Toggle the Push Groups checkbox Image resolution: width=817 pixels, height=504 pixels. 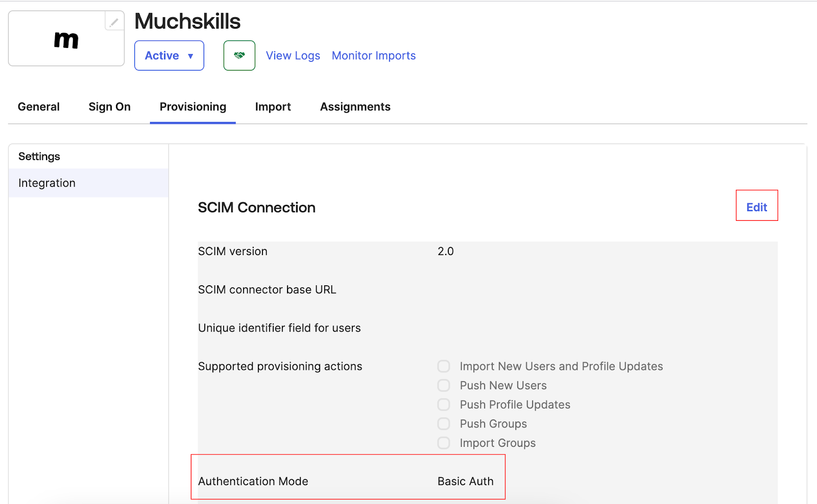click(444, 424)
